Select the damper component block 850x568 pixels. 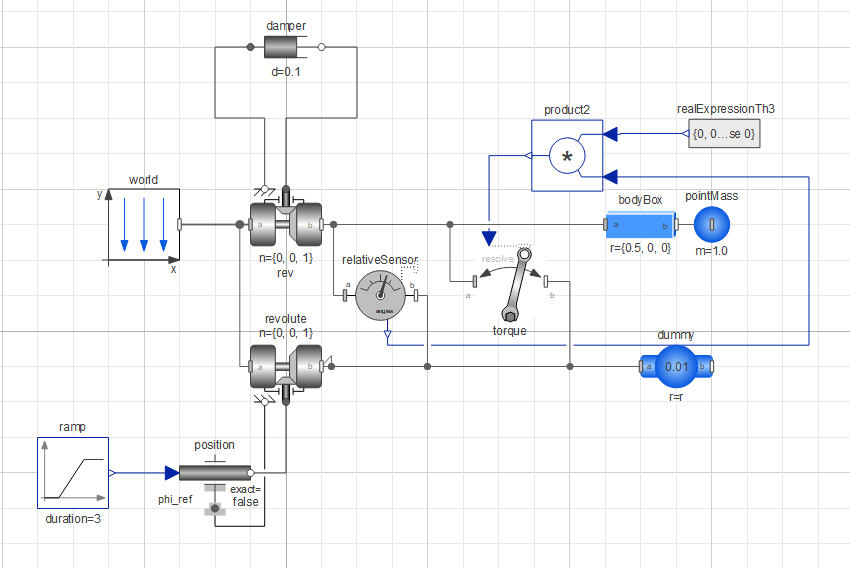(x=286, y=47)
